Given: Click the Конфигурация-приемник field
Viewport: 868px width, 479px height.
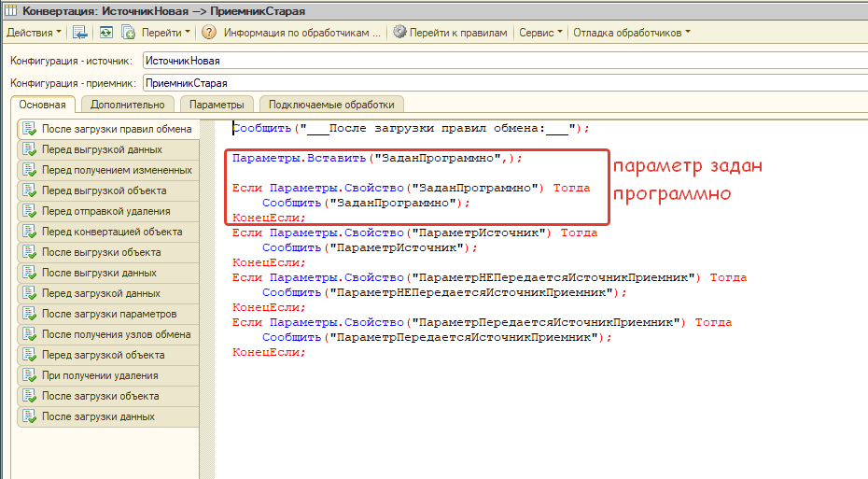Looking at the screenshot, I should (x=505, y=83).
